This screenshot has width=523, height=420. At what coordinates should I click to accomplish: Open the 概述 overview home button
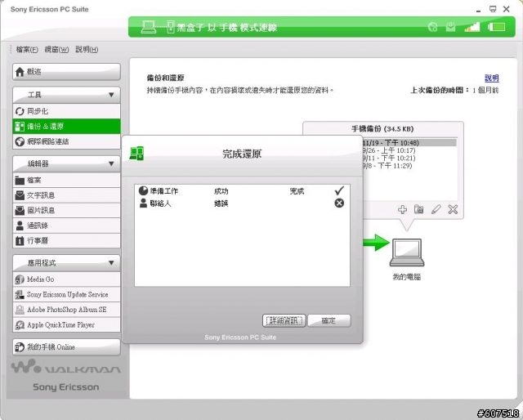pyautogui.click(x=66, y=72)
